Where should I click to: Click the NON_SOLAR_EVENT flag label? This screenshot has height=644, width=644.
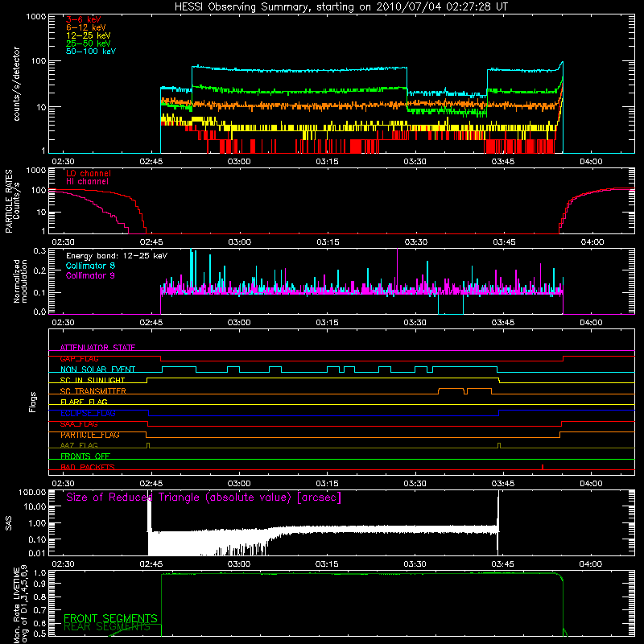click(x=97, y=369)
